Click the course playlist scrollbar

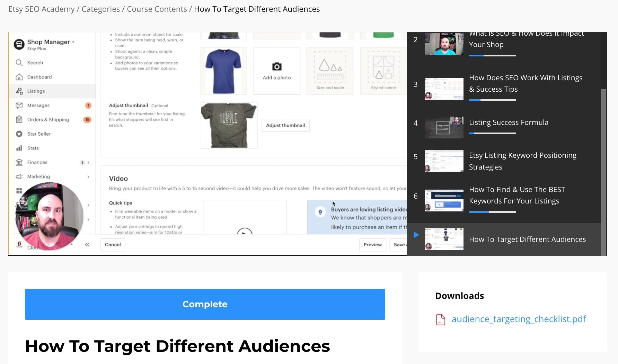(x=603, y=172)
